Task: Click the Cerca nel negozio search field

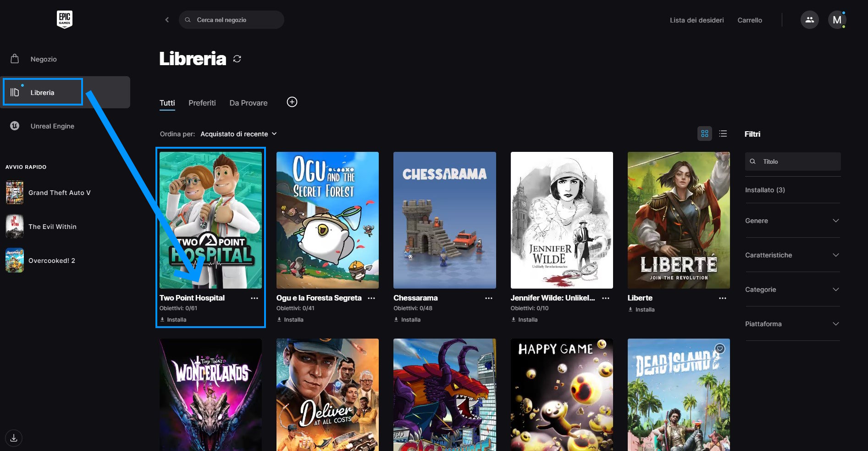Action: (232, 20)
